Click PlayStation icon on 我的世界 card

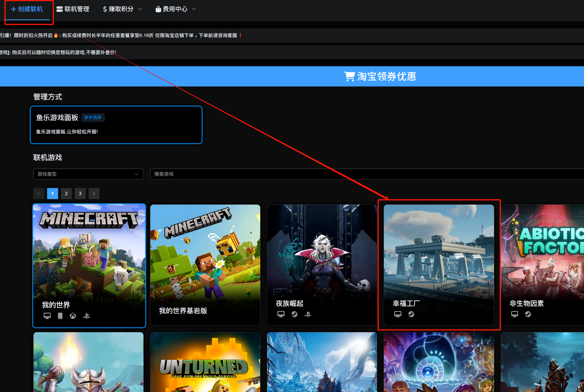87,316
